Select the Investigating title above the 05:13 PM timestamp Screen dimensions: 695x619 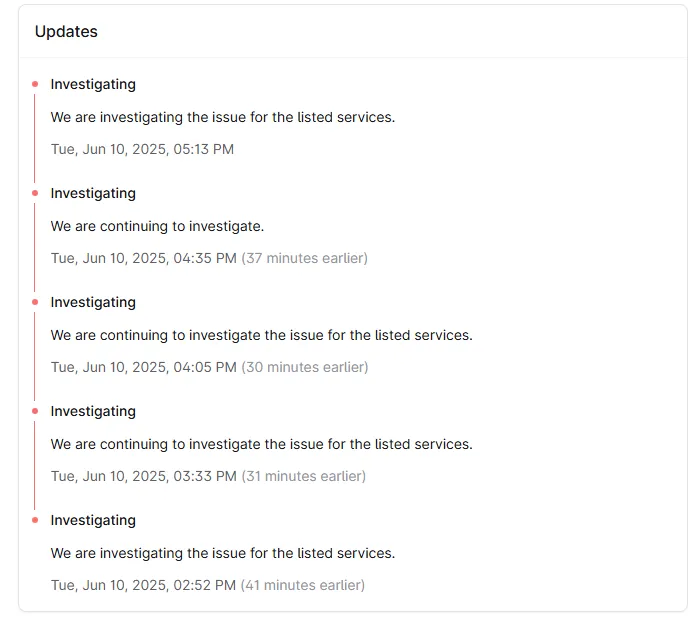(93, 84)
